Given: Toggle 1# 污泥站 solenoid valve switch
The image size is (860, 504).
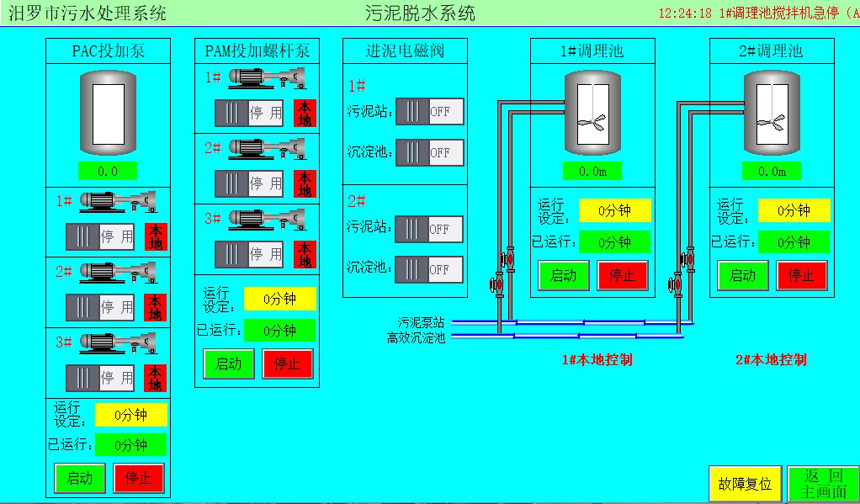Looking at the screenshot, I should (430, 111).
